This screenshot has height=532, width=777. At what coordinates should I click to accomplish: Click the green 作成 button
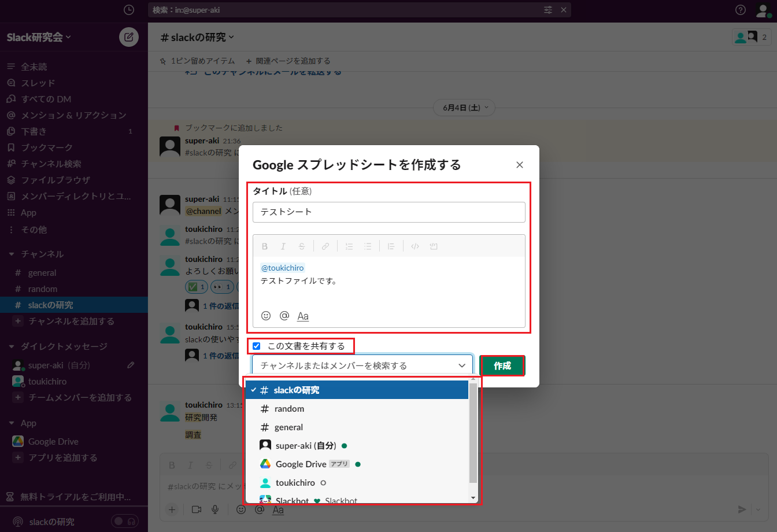coord(502,365)
